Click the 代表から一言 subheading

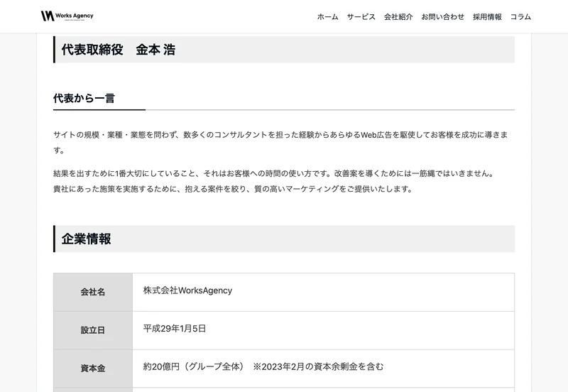click(84, 98)
